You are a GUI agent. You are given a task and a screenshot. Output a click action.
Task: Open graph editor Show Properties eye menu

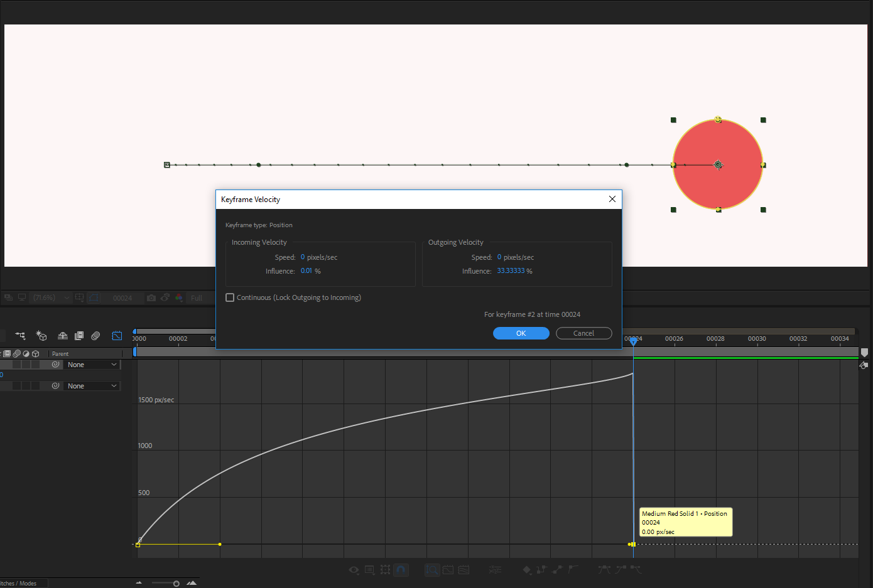354,570
